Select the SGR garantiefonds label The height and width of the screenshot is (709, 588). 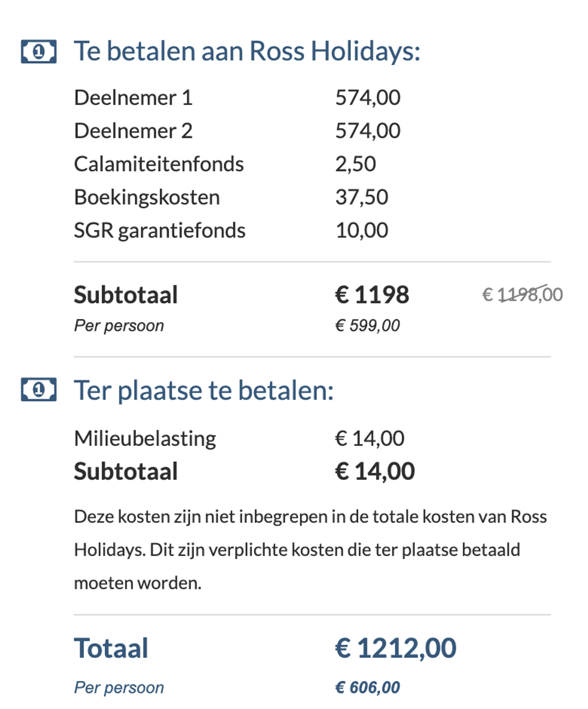coord(159,231)
